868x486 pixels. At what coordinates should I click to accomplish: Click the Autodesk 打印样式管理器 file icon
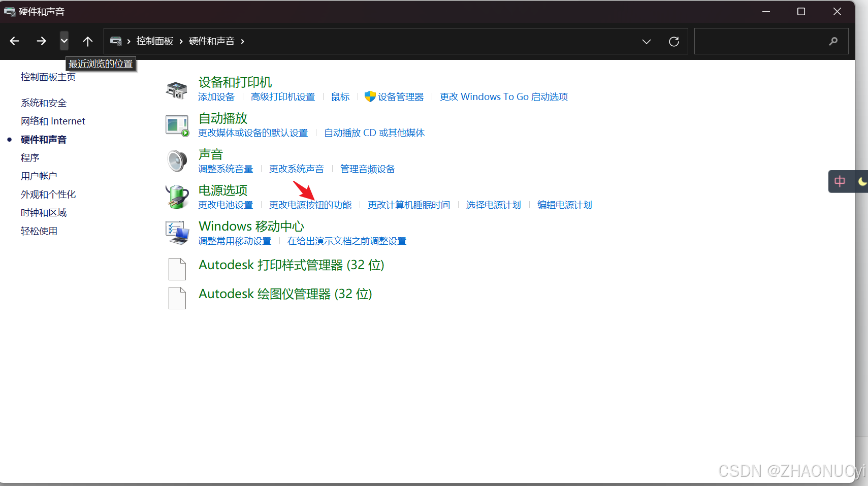coord(177,269)
